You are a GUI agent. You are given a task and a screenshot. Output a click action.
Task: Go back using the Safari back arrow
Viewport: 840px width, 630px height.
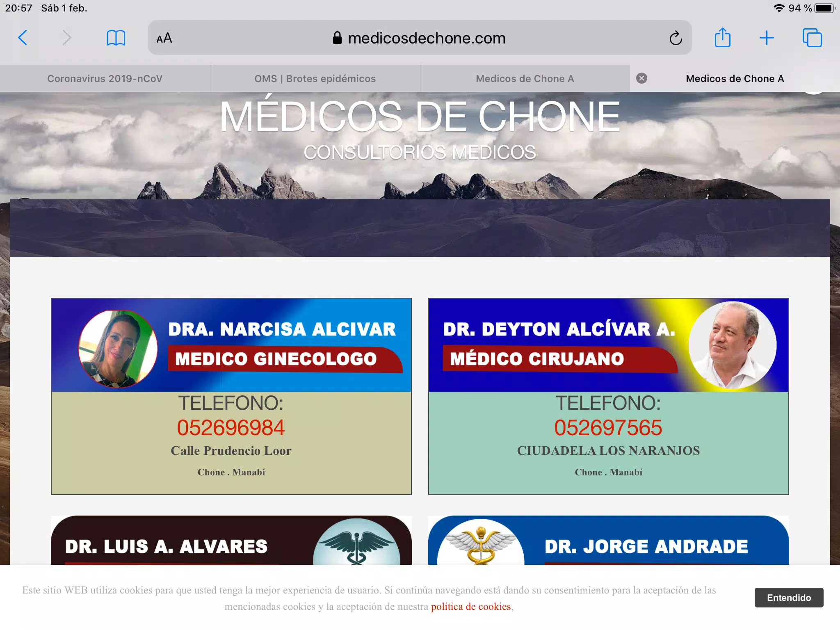pos(23,38)
